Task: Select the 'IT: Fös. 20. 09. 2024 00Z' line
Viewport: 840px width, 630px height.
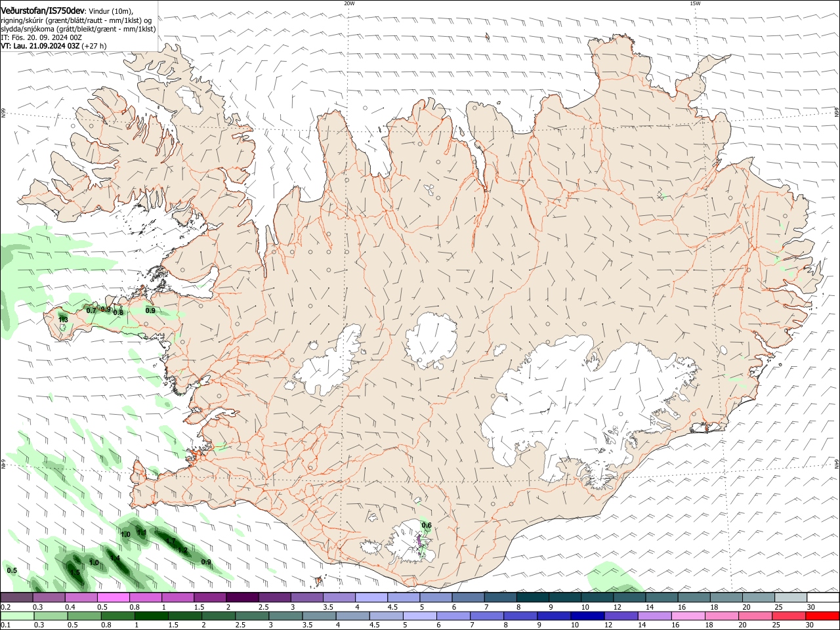Action: [x=41, y=37]
